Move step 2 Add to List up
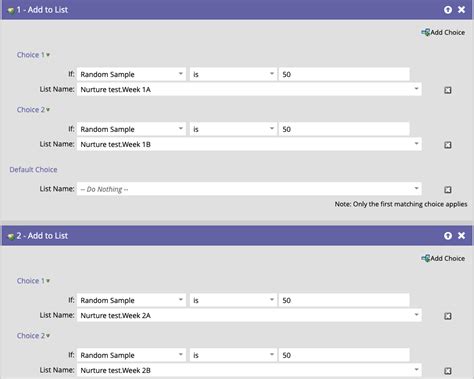474x379 pixels. click(x=448, y=236)
